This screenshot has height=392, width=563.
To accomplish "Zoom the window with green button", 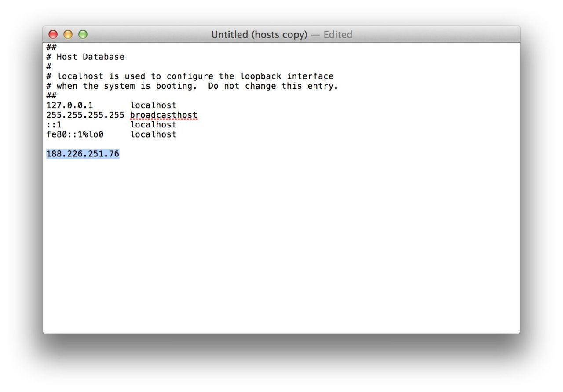I will pyautogui.click(x=82, y=34).
